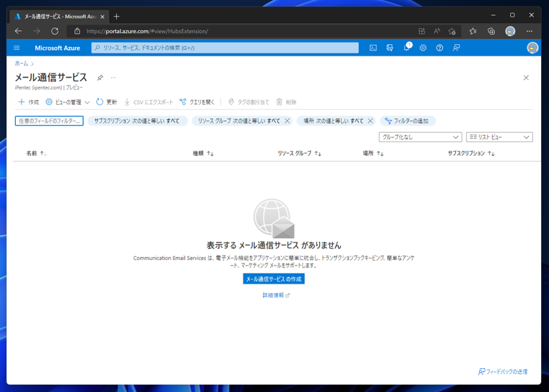The height and width of the screenshot is (392, 549).
Task: Focus the 任意のフィールドのフィルター input
Action: click(49, 121)
